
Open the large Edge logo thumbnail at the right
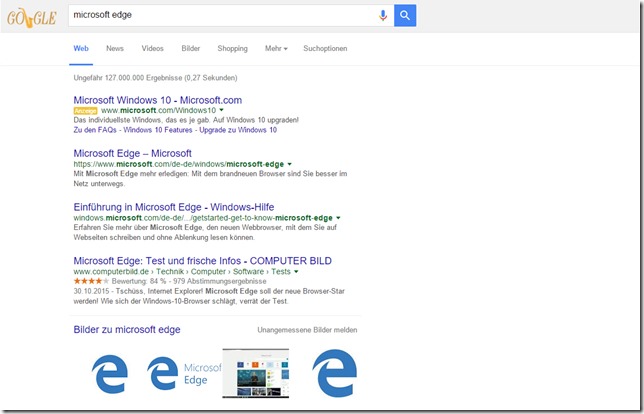pos(335,373)
